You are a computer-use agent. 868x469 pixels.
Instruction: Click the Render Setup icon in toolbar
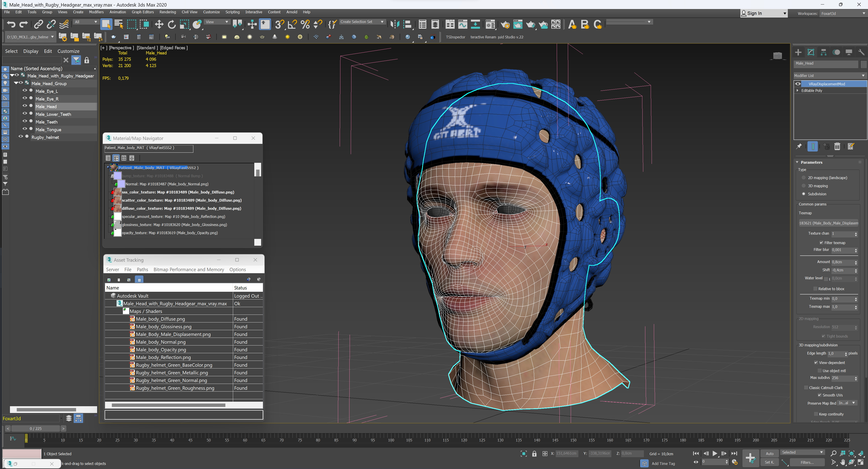tap(505, 24)
